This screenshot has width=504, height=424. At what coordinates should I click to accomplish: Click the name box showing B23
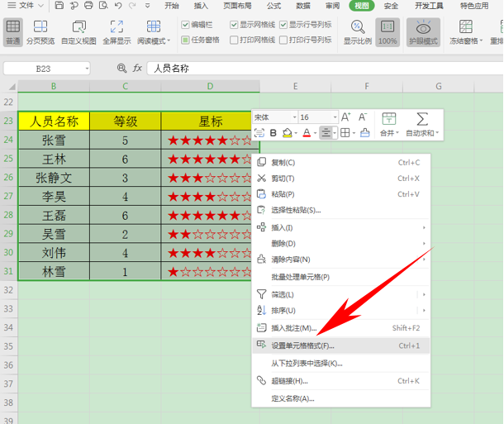click(x=55, y=69)
